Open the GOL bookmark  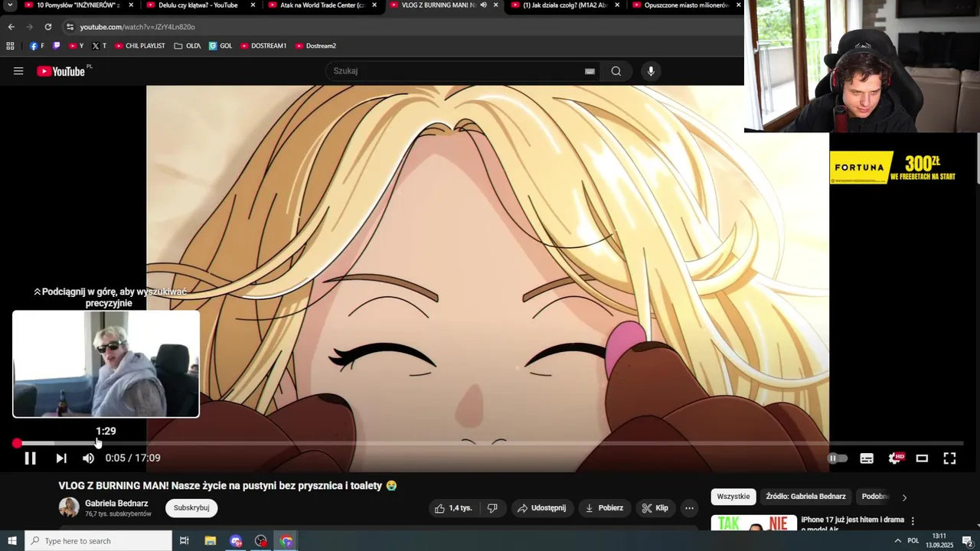220,46
